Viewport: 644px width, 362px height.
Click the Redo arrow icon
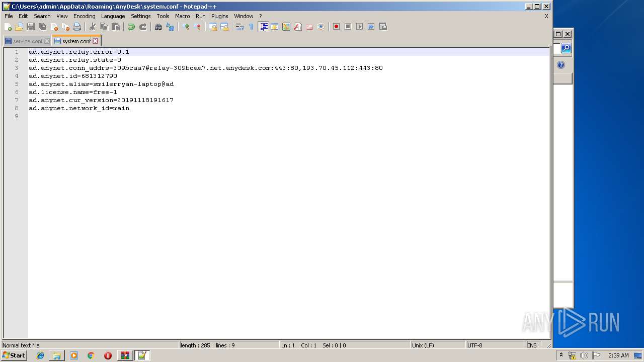[x=143, y=27]
